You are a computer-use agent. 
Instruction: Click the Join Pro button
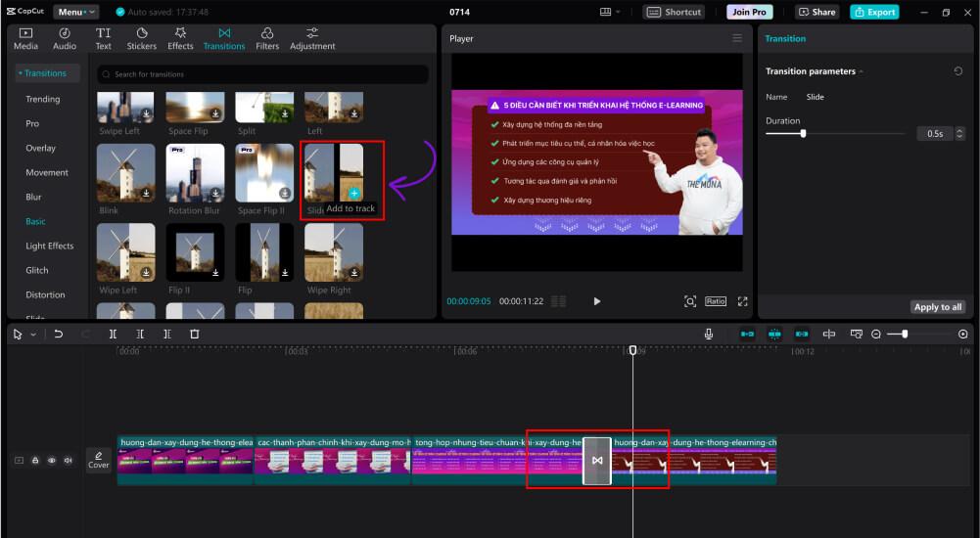click(x=749, y=12)
